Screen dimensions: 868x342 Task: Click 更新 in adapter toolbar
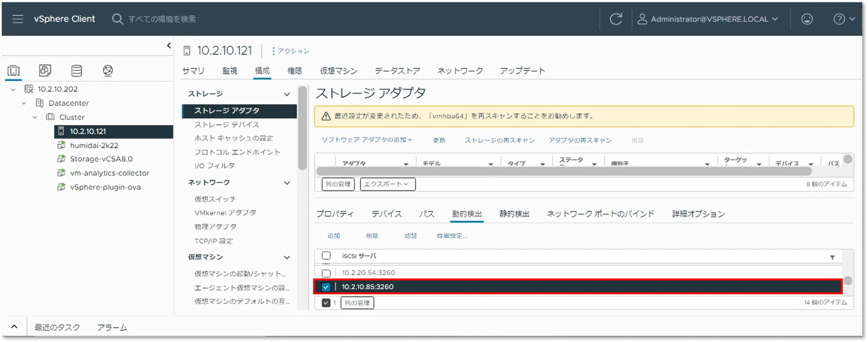[x=439, y=140]
